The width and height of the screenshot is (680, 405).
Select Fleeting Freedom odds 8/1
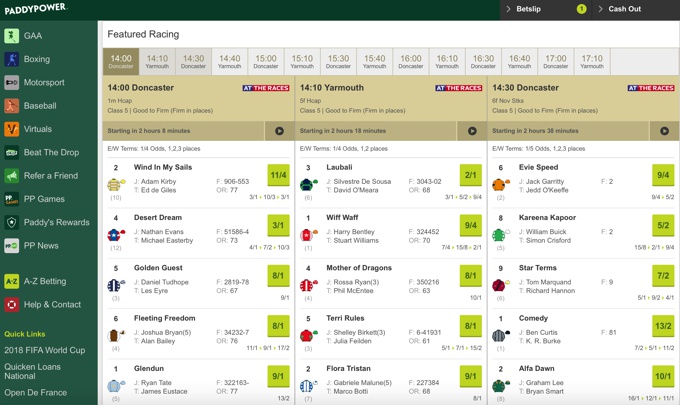[x=278, y=326]
